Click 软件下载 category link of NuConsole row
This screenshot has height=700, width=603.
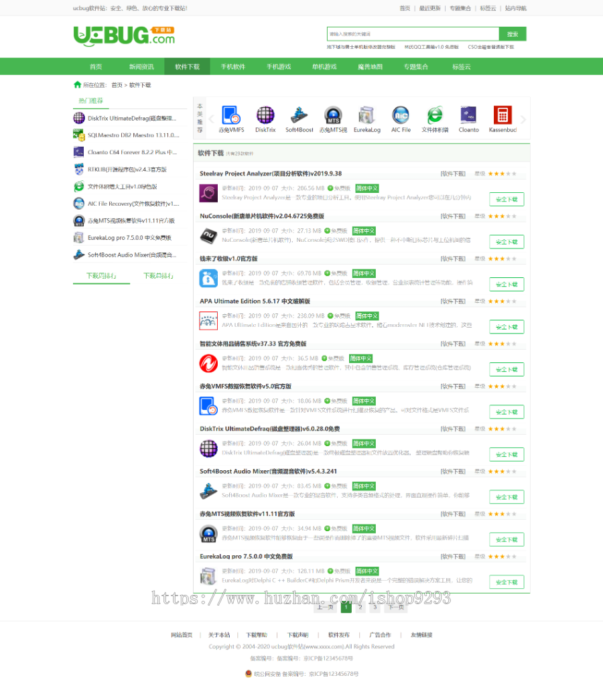453,216
